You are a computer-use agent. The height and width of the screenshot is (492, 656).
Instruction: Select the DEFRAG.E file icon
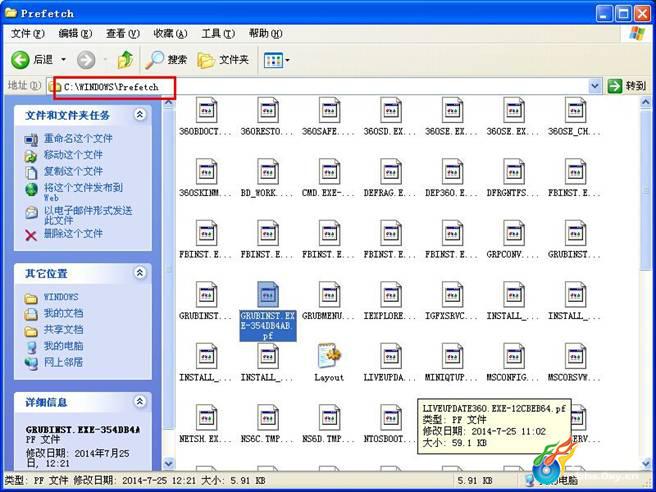pos(390,172)
